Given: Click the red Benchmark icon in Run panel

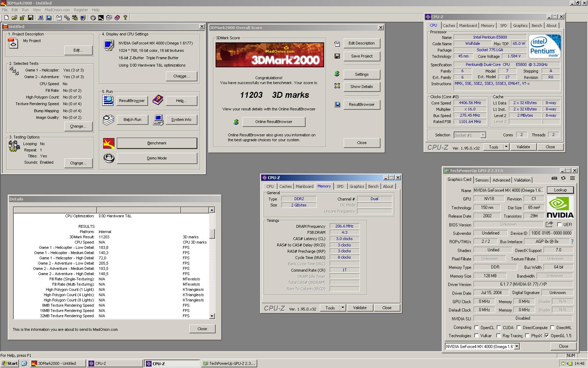Looking at the screenshot, I should pyautogui.click(x=109, y=143).
